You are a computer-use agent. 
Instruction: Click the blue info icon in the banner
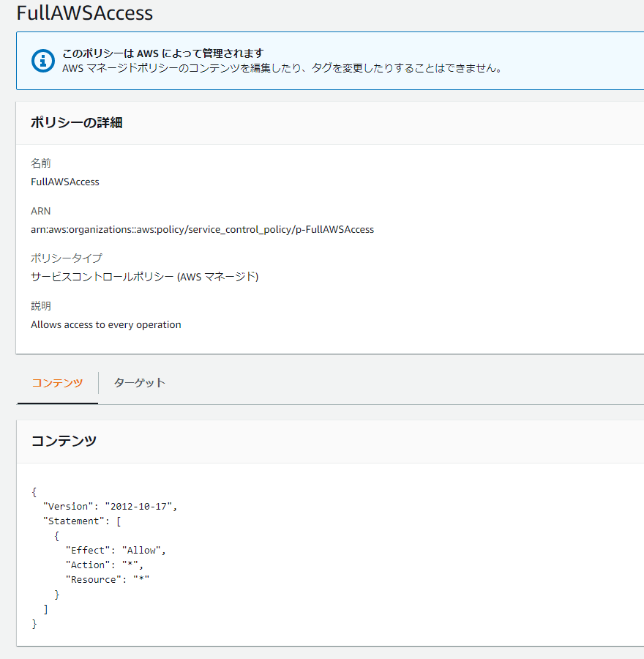tap(43, 61)
